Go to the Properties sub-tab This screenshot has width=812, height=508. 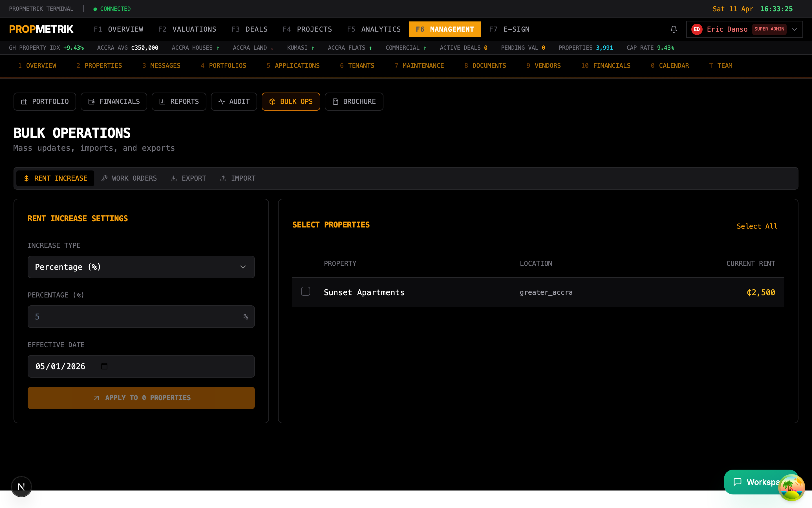[x=99, y=65]
